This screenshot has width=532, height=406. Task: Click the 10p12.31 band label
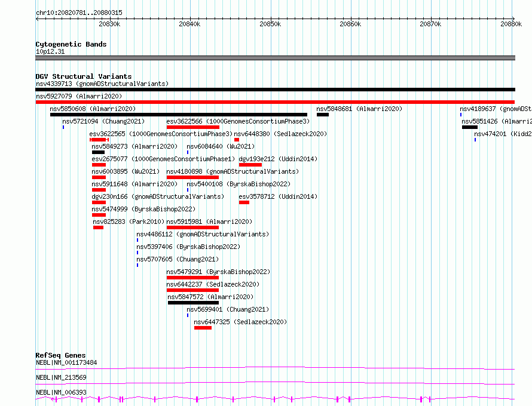tap(50, 51)
